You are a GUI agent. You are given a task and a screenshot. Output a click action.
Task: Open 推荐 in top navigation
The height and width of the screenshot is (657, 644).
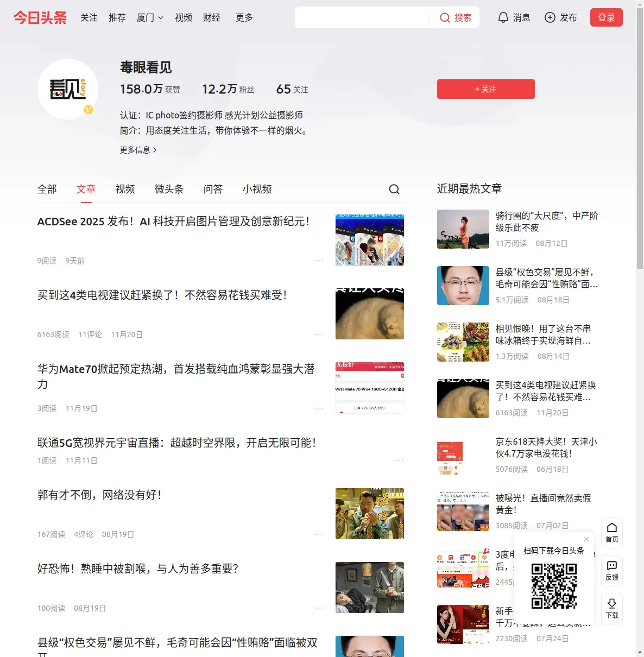(117, 18)
